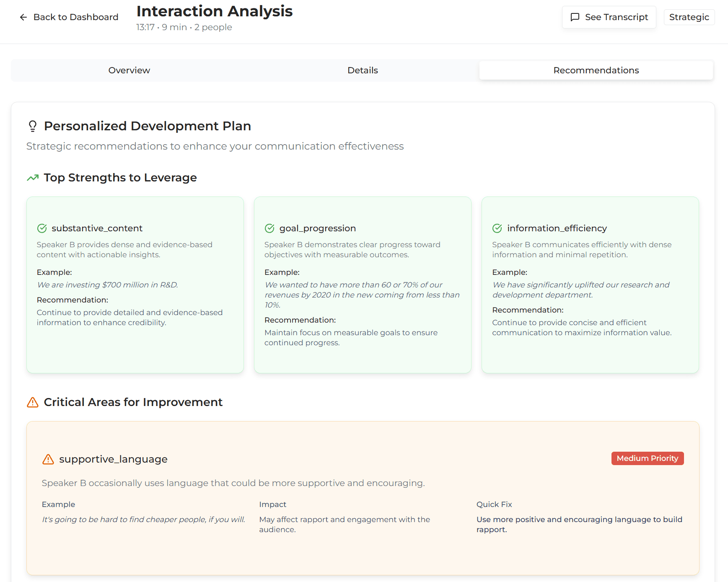Screen dimensions: 728x582
Task: Click the Medium Priority badge
Action: pyautogui.click(x=647, y=458)
